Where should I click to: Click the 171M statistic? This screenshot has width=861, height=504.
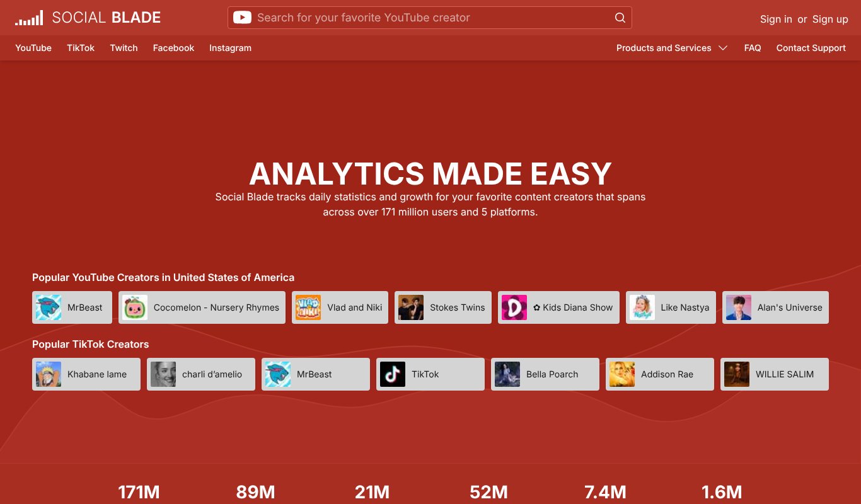139,492
